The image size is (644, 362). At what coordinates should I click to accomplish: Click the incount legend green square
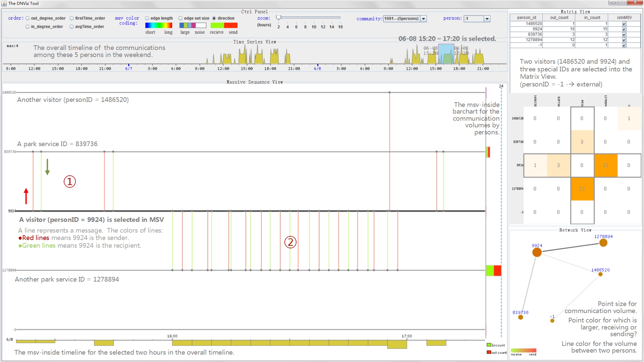click(x=489, y=345)
